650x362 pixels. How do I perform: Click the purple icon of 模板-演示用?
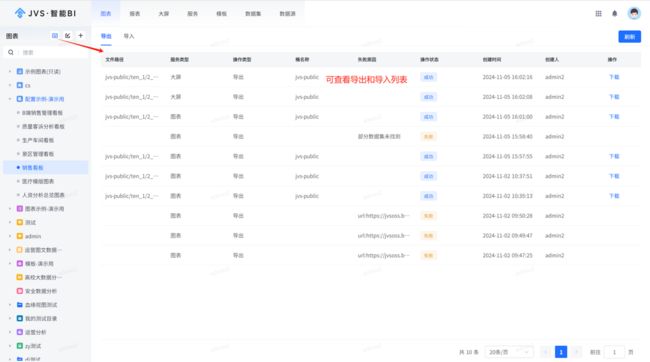coord(19,263)
